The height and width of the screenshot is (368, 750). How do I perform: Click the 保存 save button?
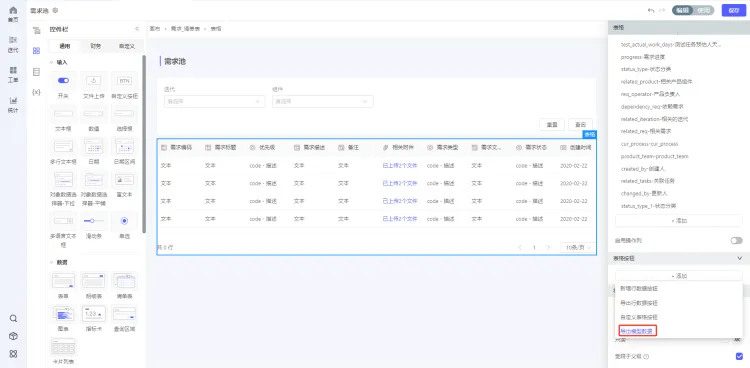coord(733,10)
